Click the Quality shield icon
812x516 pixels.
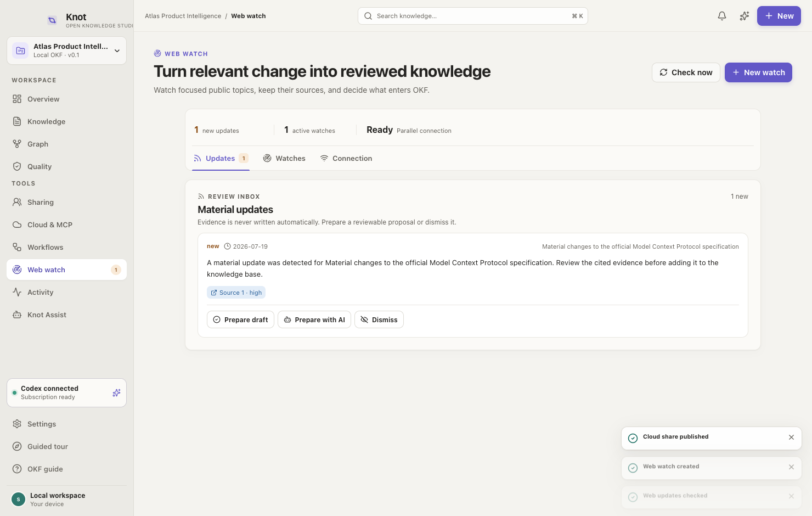(x=17, y=166)
